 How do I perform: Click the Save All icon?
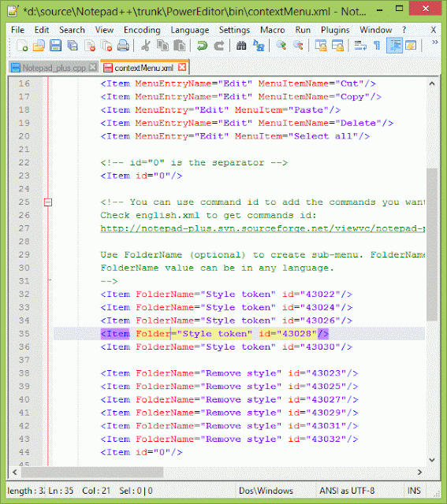click(x=73, y=46)
